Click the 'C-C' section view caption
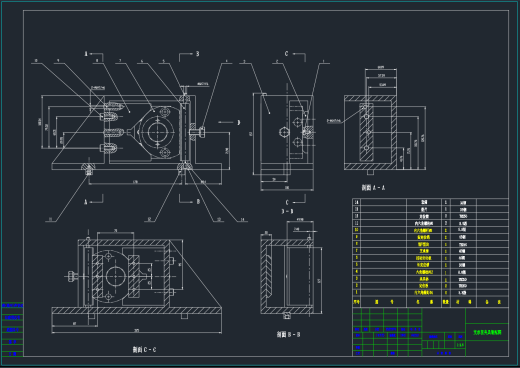Screen dimensions: 520x368 [x=144, y=349]
